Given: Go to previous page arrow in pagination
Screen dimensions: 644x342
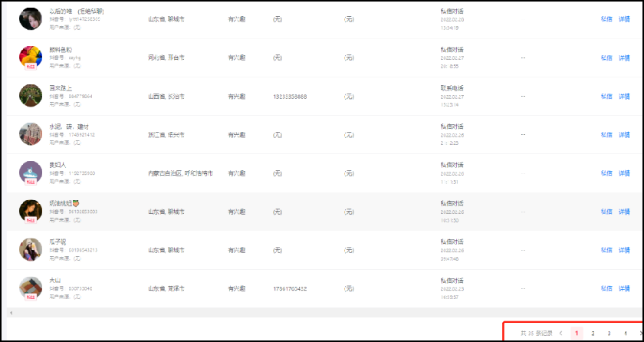Looking at the screenshot, I should pos(560,334).
